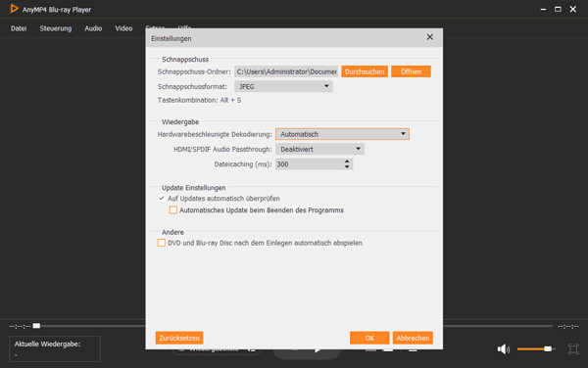Click the Zurücksetzen button
The image size is (588, 368).
(x=179, y=338)
